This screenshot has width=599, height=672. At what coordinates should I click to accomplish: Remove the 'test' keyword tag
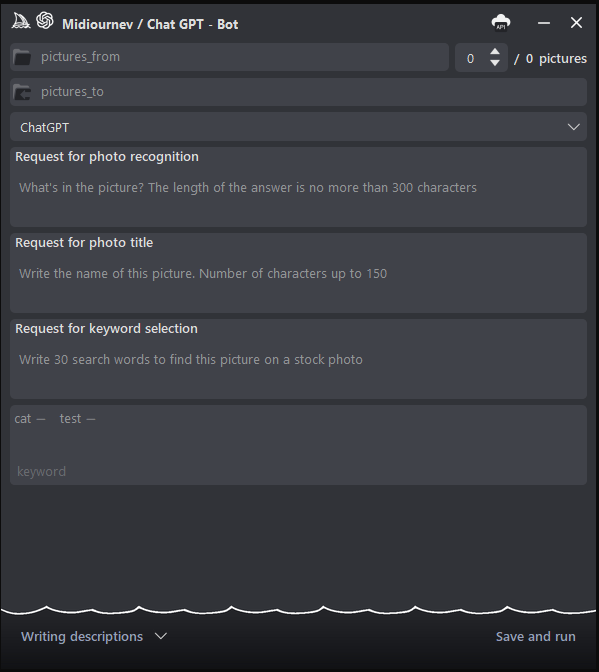click(x=91, y=419)
